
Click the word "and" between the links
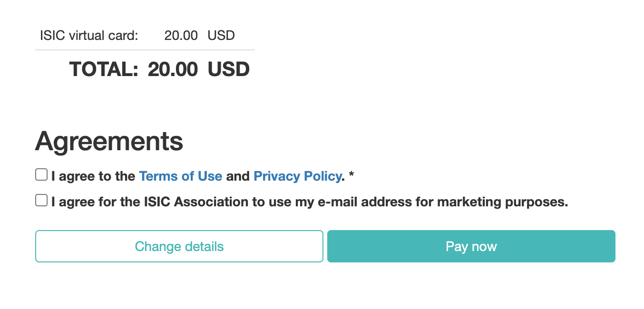[238, 176]
